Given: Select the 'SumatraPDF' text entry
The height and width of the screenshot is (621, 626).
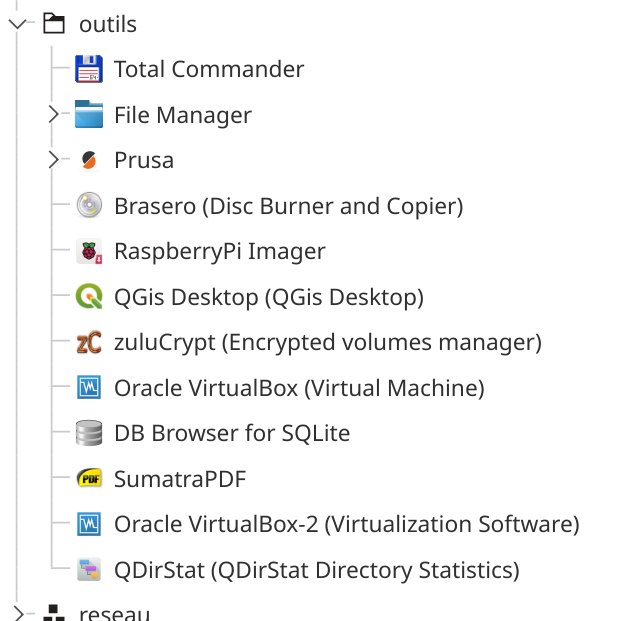Looking at the screenshot, I should 180,479.
